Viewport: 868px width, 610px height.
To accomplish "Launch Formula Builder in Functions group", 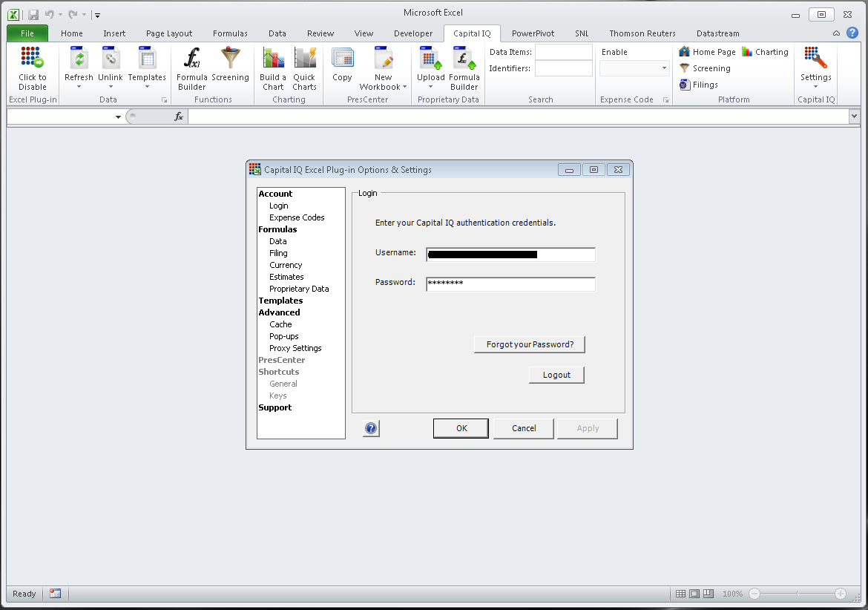I will [x=191, y=58].
